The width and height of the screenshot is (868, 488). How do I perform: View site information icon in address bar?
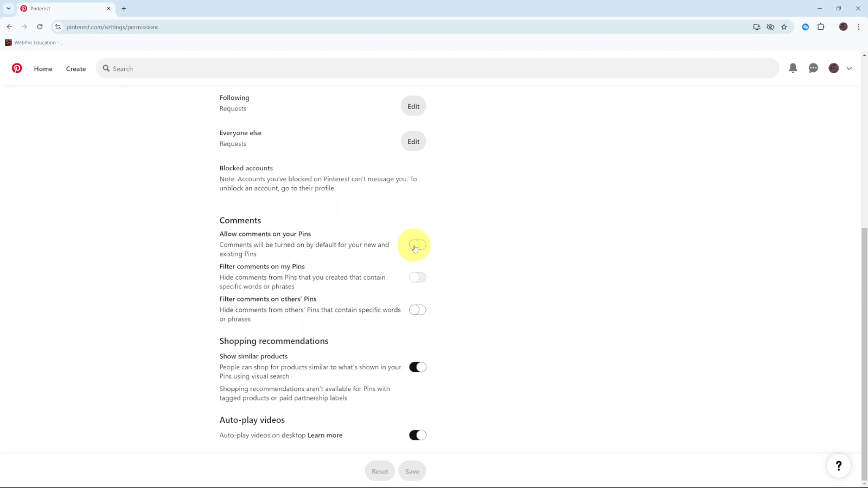[x=58, y=27]
